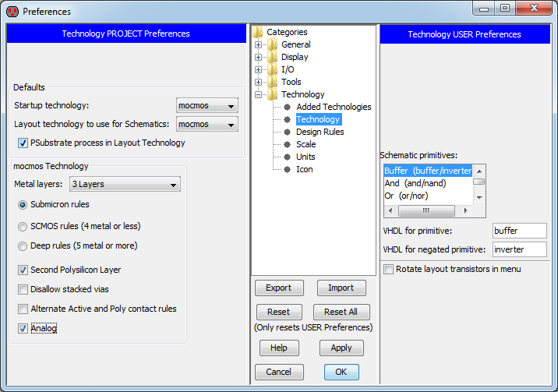Image resolution: width=558 pixels, height=392 pixels.
Task: Open Scale preferences
Action: [306, 144]
